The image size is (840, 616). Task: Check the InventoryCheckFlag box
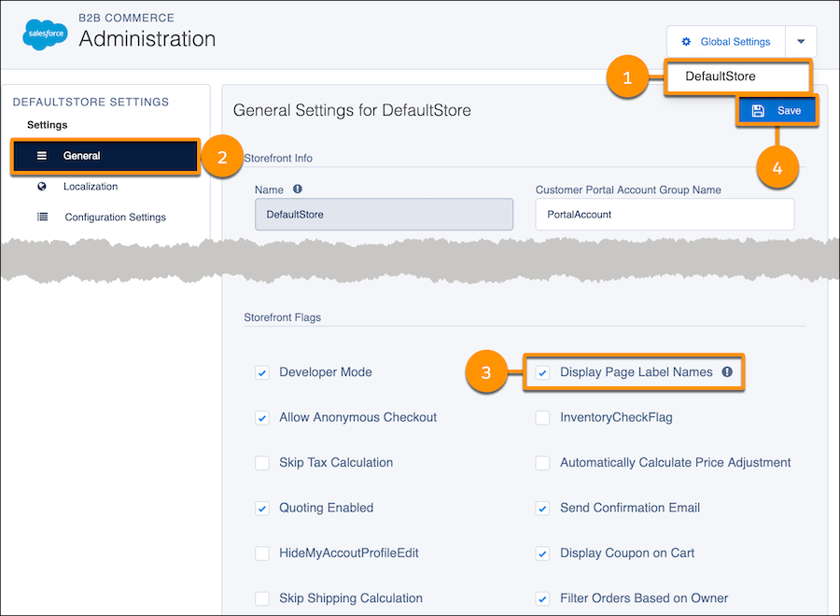coord(542,418)
